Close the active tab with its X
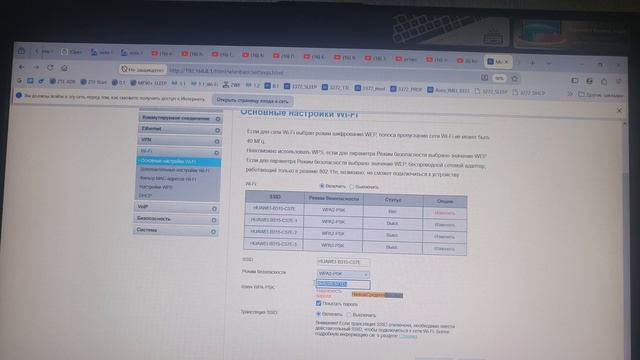 (x=507, y=62)
